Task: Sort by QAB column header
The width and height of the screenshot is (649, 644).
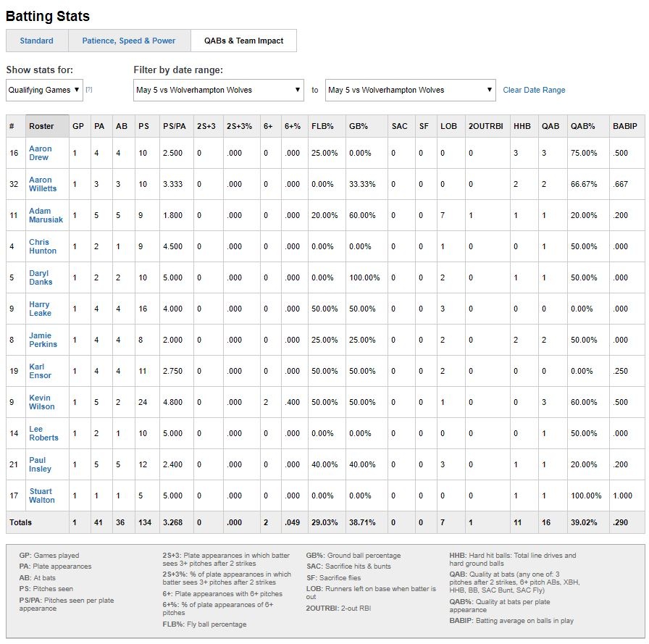Action: pos(553,126)
